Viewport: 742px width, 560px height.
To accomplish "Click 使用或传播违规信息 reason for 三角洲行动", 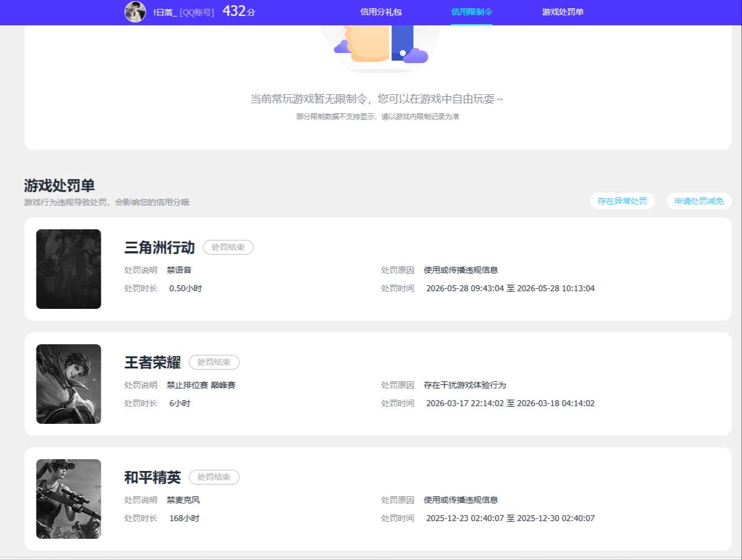I will click(x=461, y=270).
